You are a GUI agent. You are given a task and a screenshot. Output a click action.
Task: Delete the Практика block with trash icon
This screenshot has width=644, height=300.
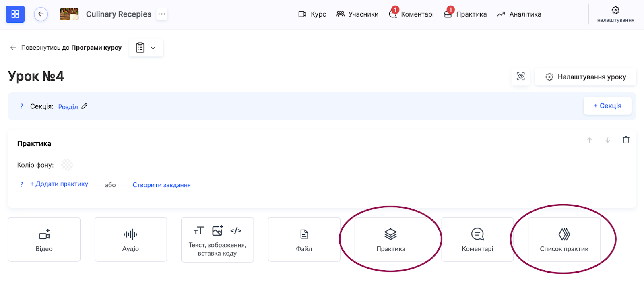(626, 140)
